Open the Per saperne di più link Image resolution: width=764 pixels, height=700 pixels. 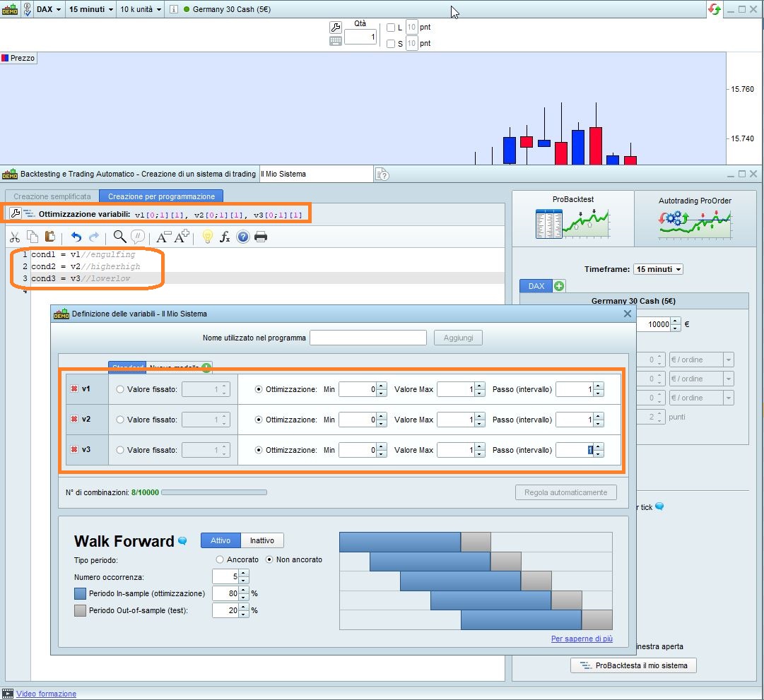582,639
